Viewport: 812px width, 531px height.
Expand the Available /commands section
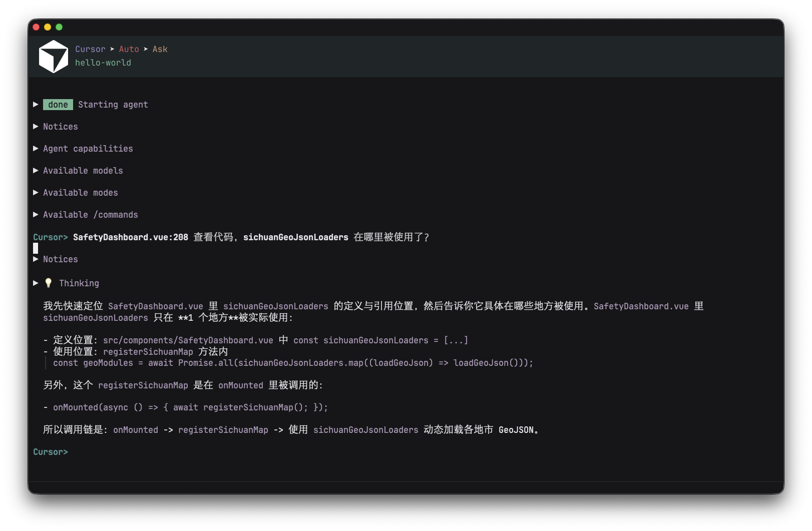coord(36,215)
